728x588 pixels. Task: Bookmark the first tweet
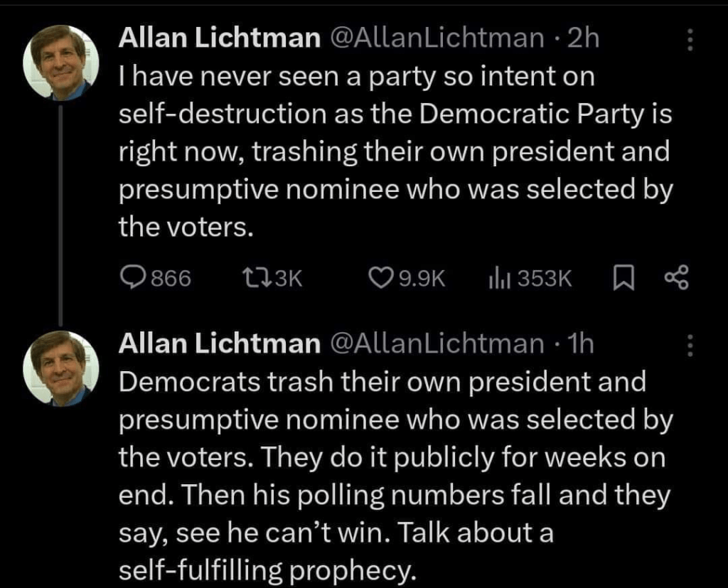622,278
